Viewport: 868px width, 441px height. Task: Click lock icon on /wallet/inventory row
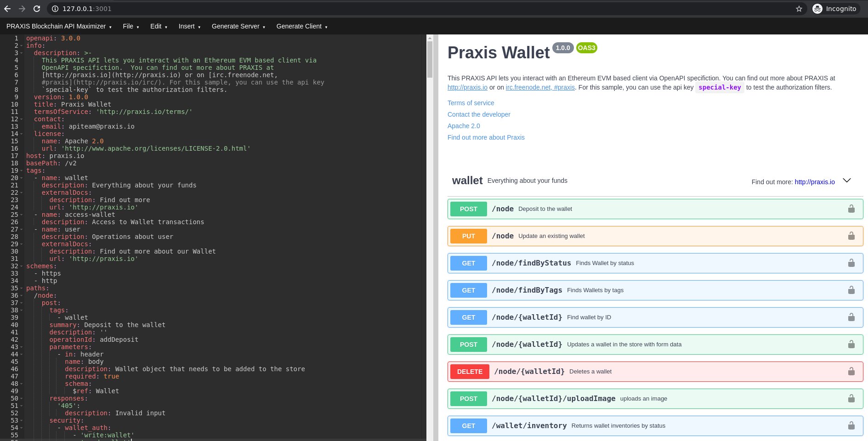point(851,425)
